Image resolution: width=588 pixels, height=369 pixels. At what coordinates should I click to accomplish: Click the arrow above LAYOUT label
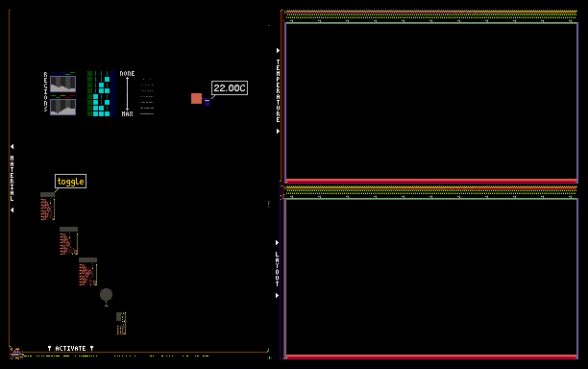(277, 242)
